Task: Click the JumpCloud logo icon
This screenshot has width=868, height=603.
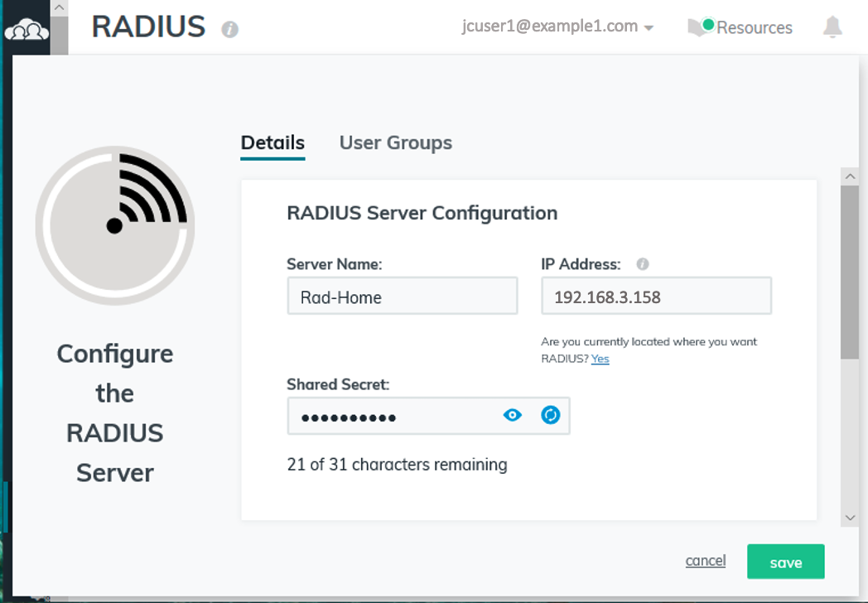Action: click(x=27, y=32)
